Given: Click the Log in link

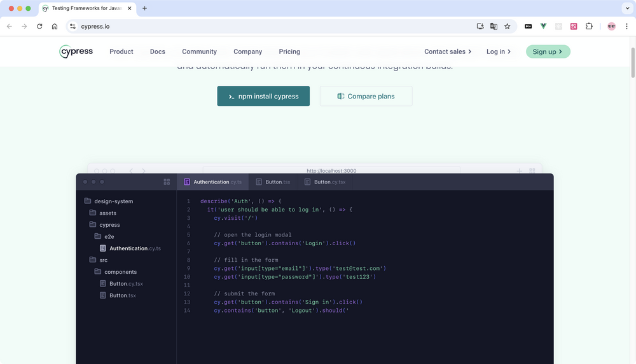Looking at the screenshot, I should point(499,51).
